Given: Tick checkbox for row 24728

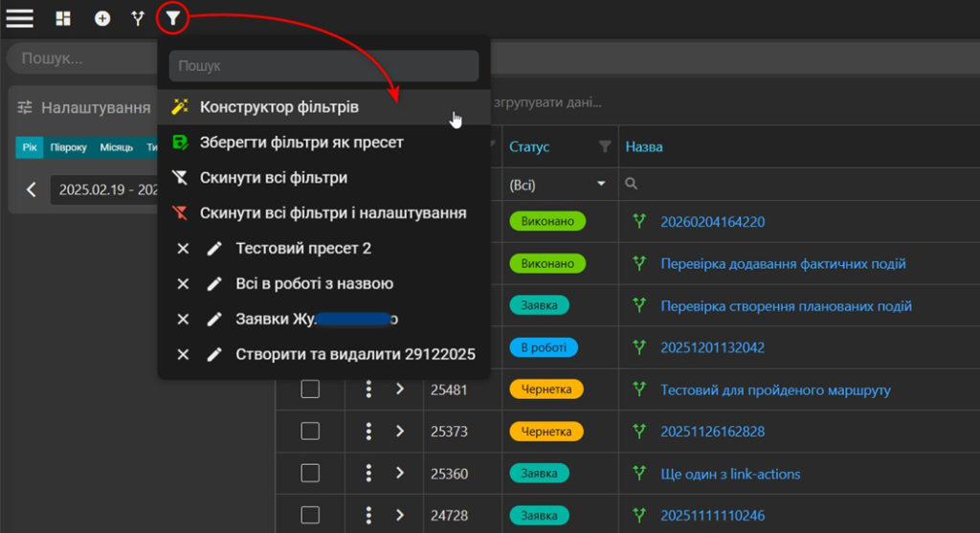Looking at the screenshot, I should pos(310,515).
